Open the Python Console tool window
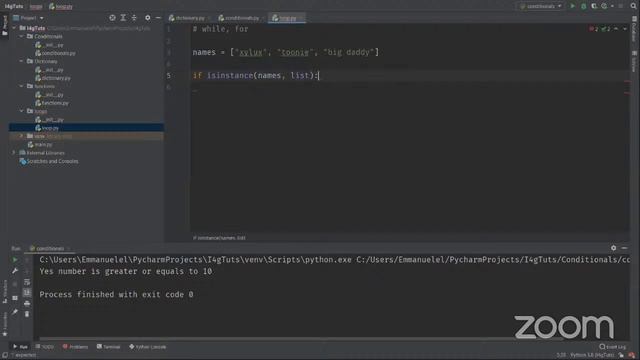The height and width of the screenshot is (360, 640). tap(147, 347)
